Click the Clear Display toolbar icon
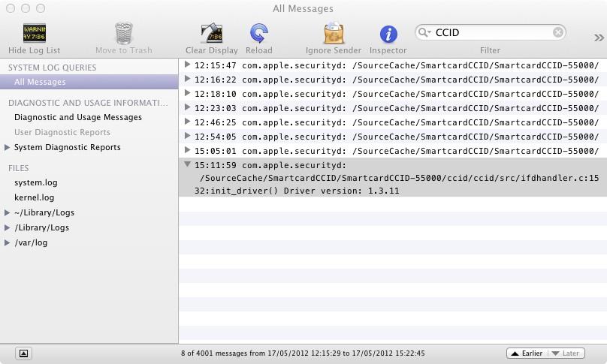This screenshot has width=607, height=364. click(211, 34)
